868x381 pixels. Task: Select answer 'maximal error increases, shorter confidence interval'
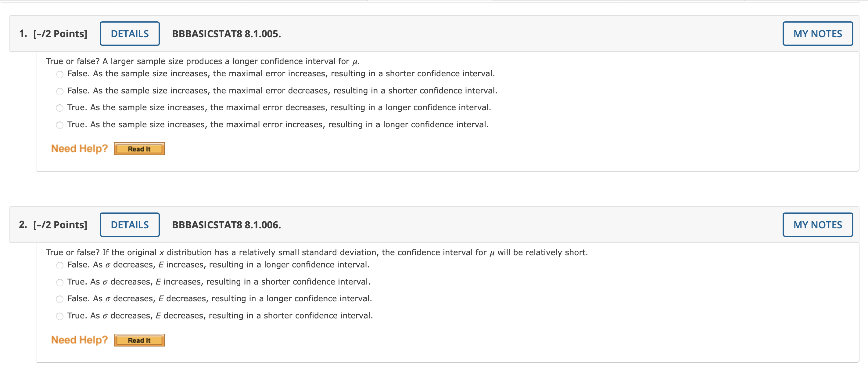[x=60, y=74]
